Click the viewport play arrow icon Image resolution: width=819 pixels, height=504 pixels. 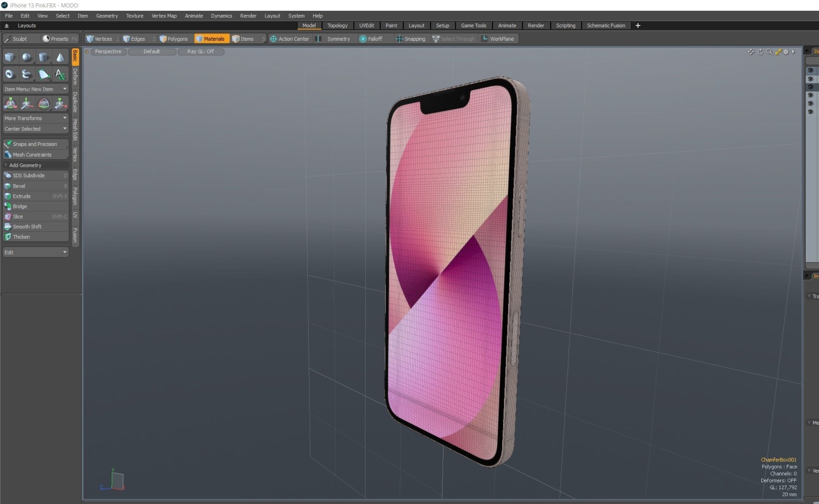pos(793,52)
